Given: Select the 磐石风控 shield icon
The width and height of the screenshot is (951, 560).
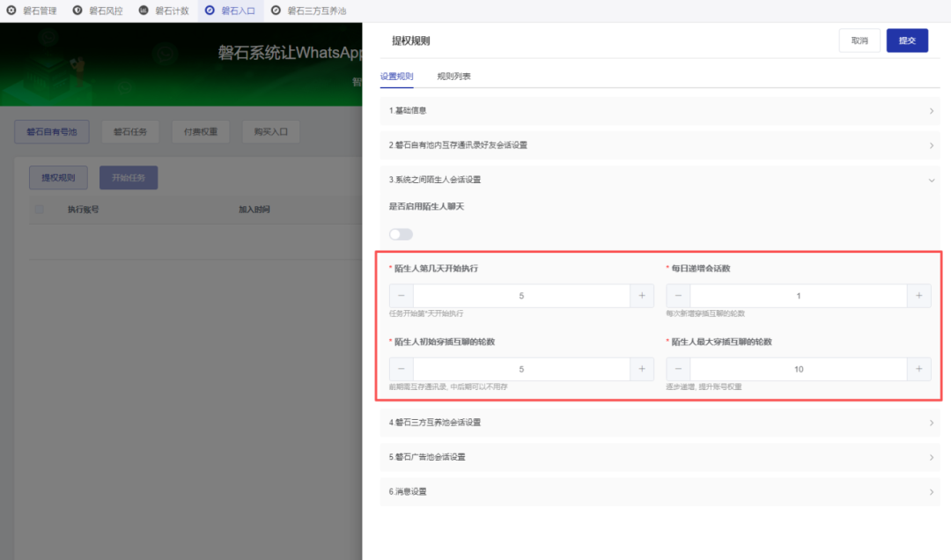Looking at the screenshot, I should (x=76, y=10).
